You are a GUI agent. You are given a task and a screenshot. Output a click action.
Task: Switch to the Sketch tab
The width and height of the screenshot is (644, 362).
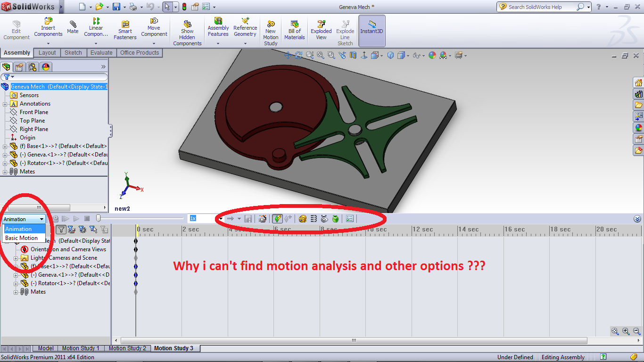coord(73,53)
